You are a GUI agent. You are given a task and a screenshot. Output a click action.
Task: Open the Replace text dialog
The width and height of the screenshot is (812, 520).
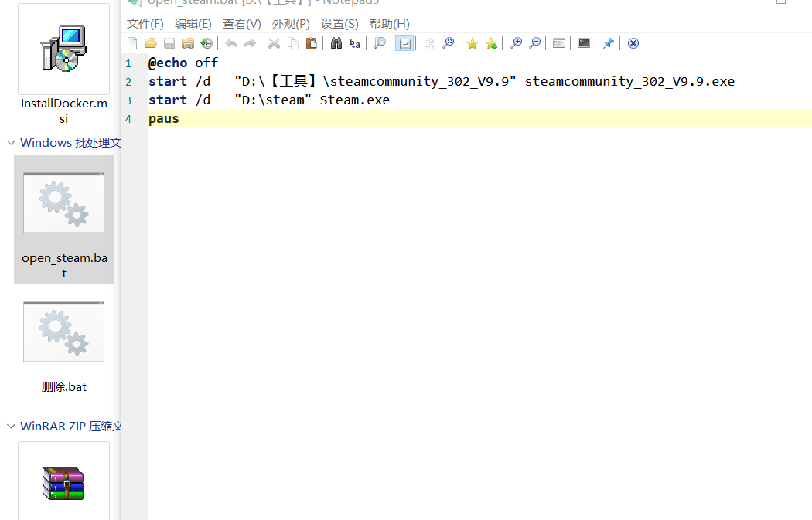[355, 43]
